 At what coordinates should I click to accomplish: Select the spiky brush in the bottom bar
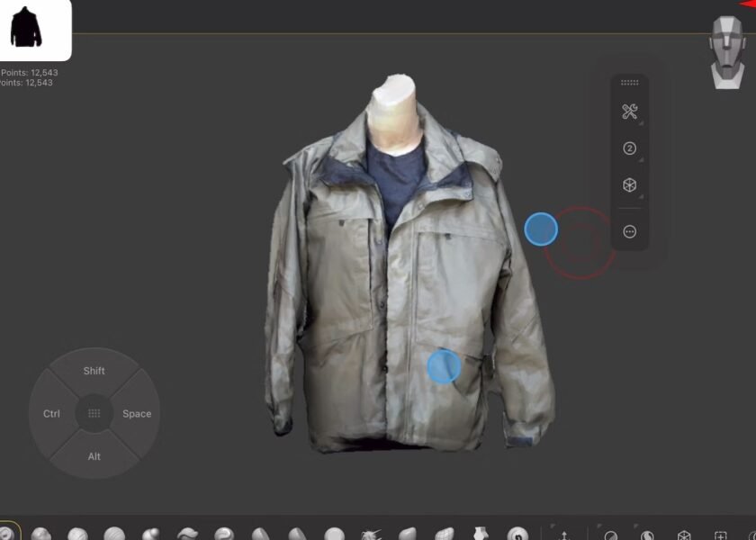[x=371, y=535]
